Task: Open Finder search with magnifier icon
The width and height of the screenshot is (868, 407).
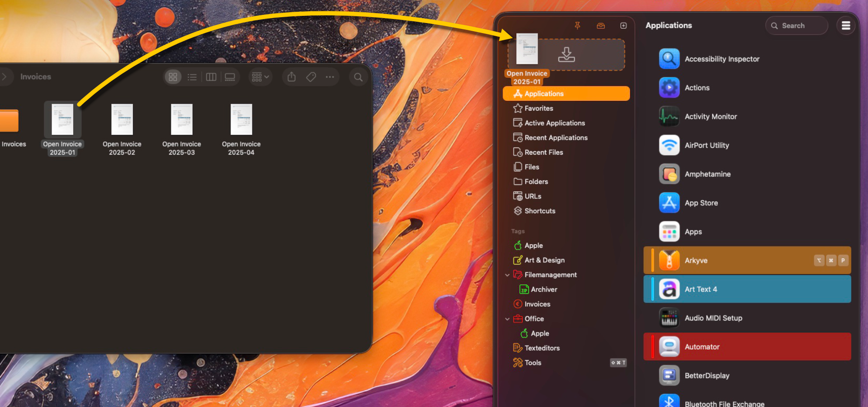Action: click(x=358, y=77)
